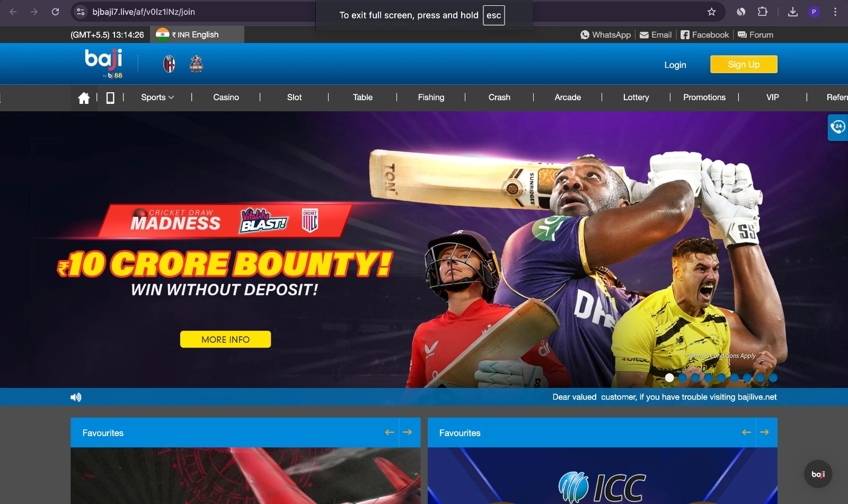
Task: Select the Home icon in navigation bar
Action: pos(83,98)
